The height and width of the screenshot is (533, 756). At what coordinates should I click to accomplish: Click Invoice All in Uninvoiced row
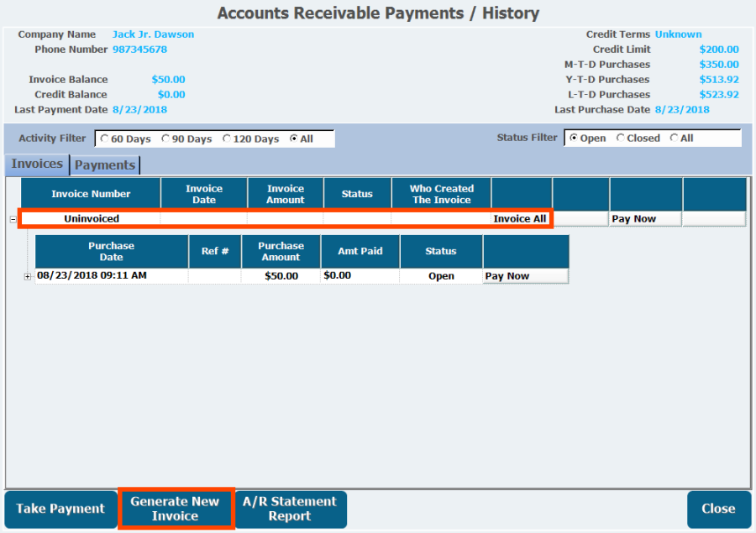click(x=520, y=219)
